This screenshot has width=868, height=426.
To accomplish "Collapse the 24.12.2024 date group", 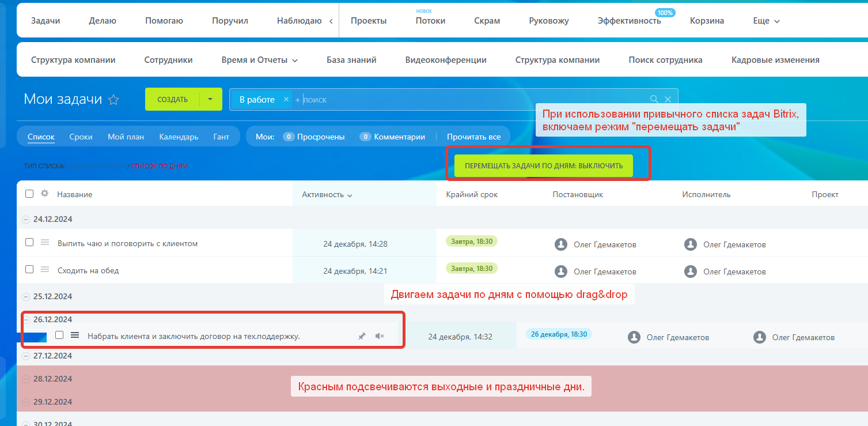I will pos(25,219).
